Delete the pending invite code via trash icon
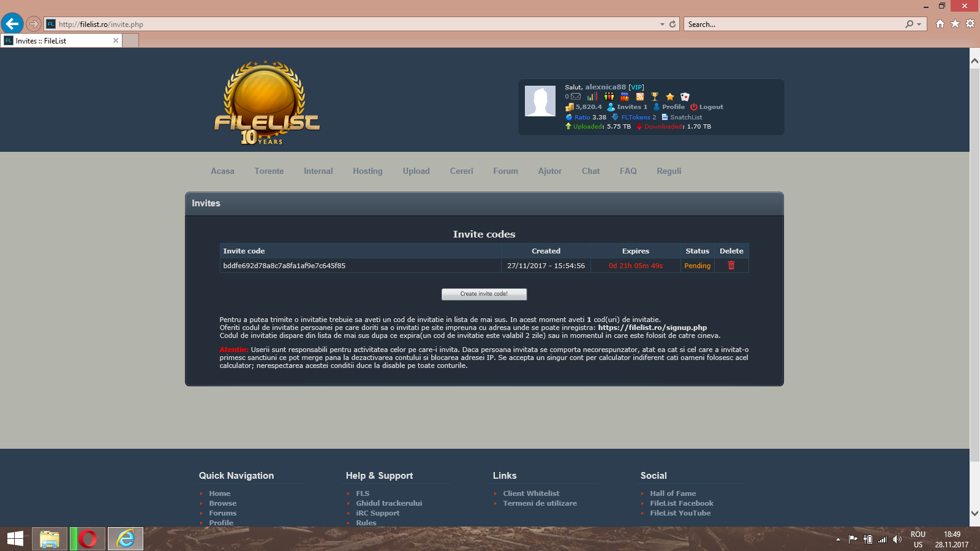 point(731,265)
